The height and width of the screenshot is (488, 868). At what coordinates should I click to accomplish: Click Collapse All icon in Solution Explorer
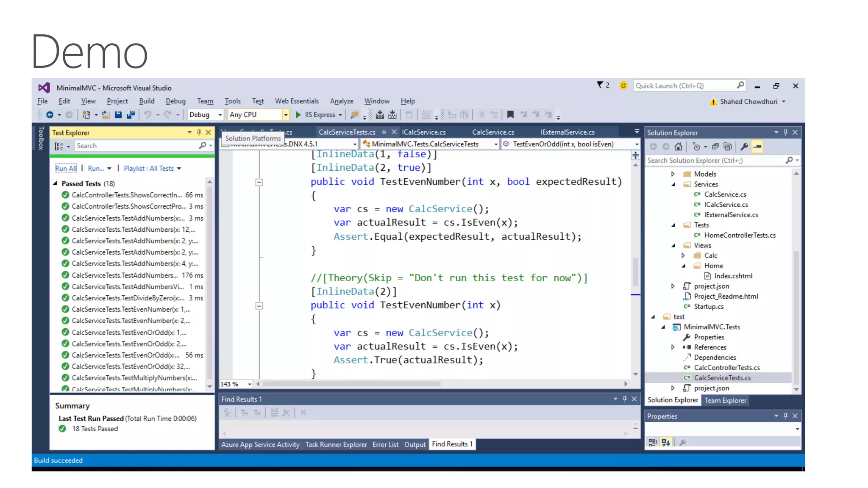[715, 147]
